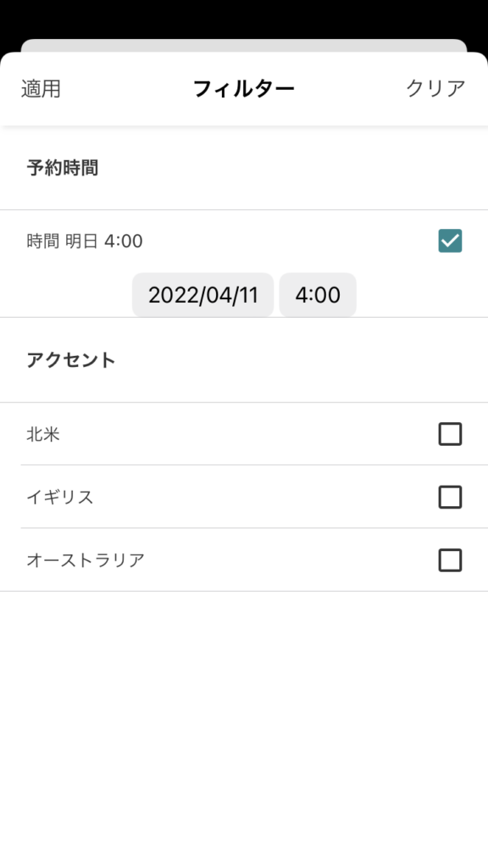Tap the フィルター title text

tap(243, 88)
